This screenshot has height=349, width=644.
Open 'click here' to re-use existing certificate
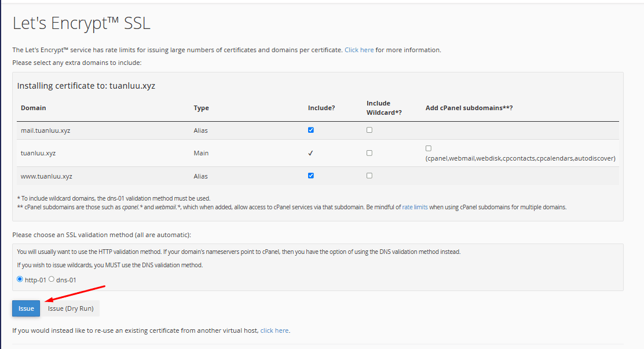click(x=275, y=330)
